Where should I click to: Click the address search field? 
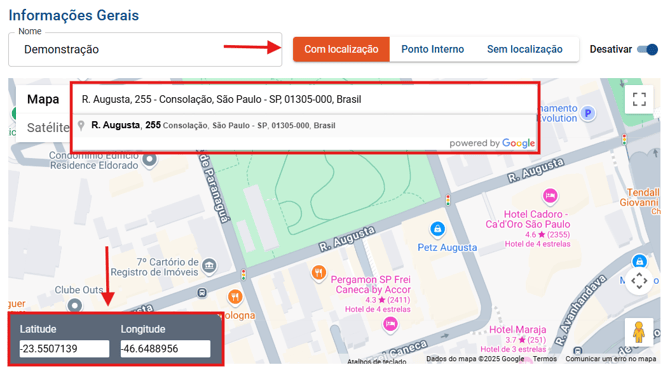[304, 100]
